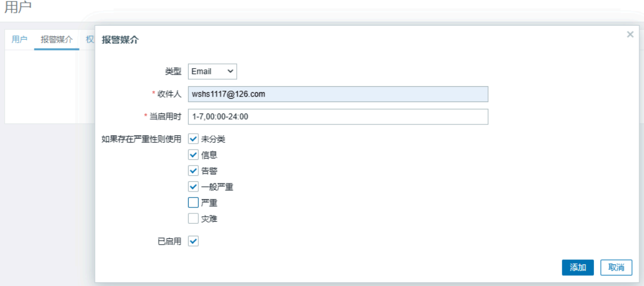This screenshot has height=286, width=644.
Task: Click the 用户 page heading
Action: (x=17, y=7)
